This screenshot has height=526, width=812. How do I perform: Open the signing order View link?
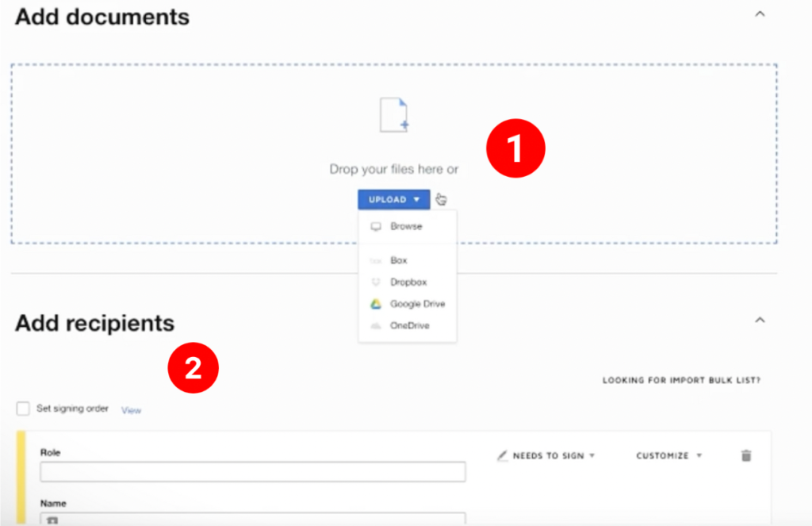click(x=131, y=410)
